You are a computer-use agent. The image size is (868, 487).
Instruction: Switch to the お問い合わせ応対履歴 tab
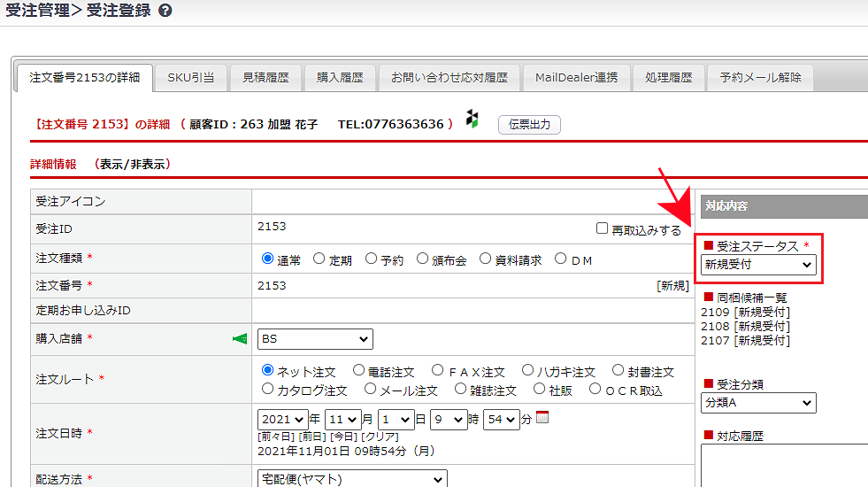coord(449,78)
